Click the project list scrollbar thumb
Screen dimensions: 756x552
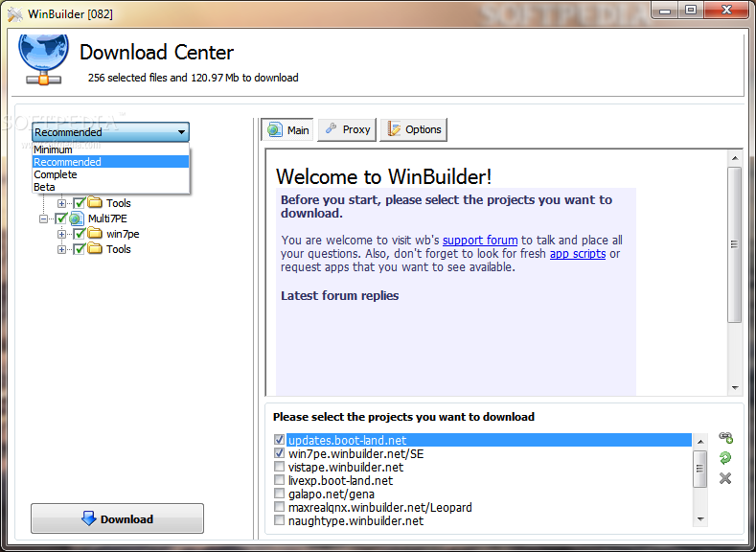click(700, 469)
